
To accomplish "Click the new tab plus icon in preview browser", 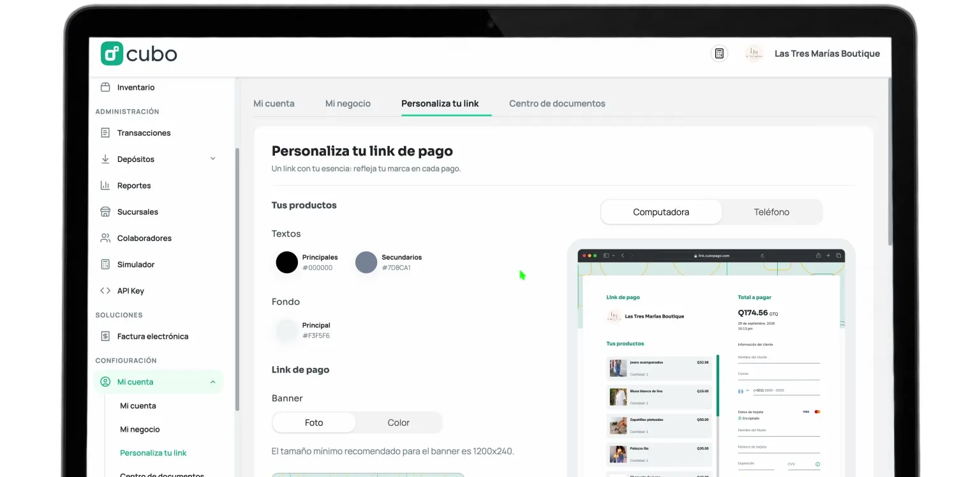I will [829, 256].
